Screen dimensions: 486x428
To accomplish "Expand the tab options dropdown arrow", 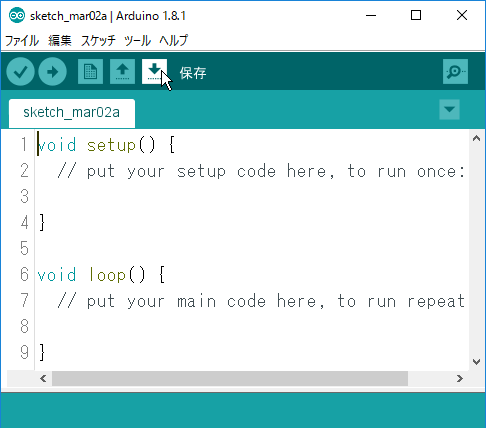I will click(x=449, y=109).
